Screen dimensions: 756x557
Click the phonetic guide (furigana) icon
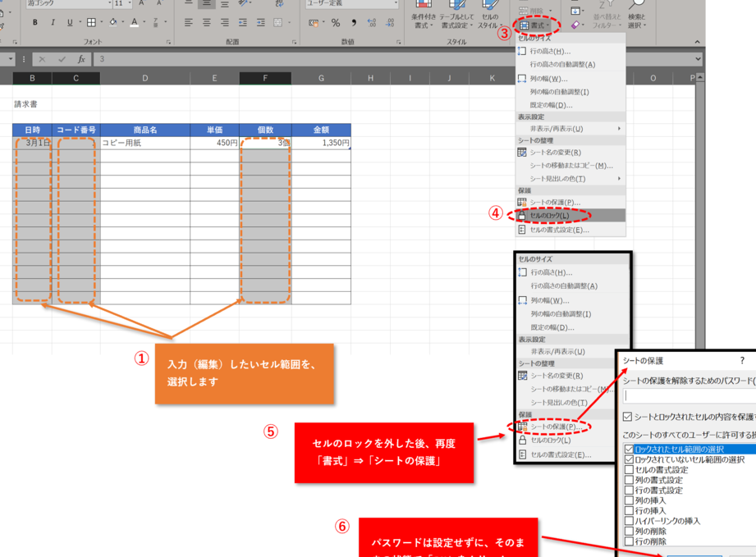point(155,22)
